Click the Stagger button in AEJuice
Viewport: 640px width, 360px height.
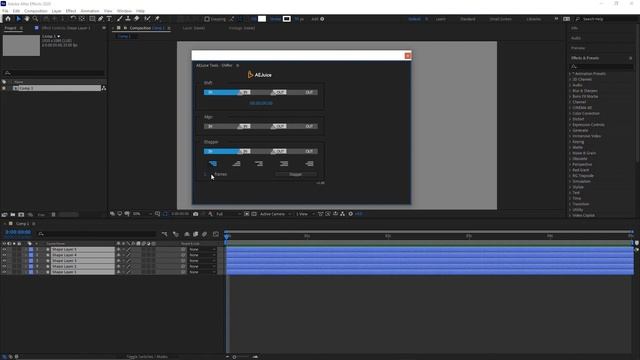click(x=296, y=174)
